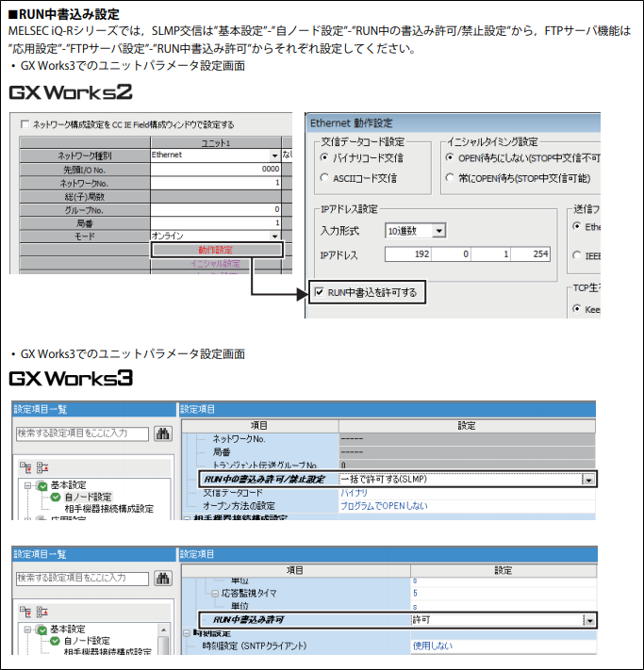The width and height of the screenshot is (644, 670).
Task: Select the バイナリコード交信 radio button
Action: coord(324,157)
